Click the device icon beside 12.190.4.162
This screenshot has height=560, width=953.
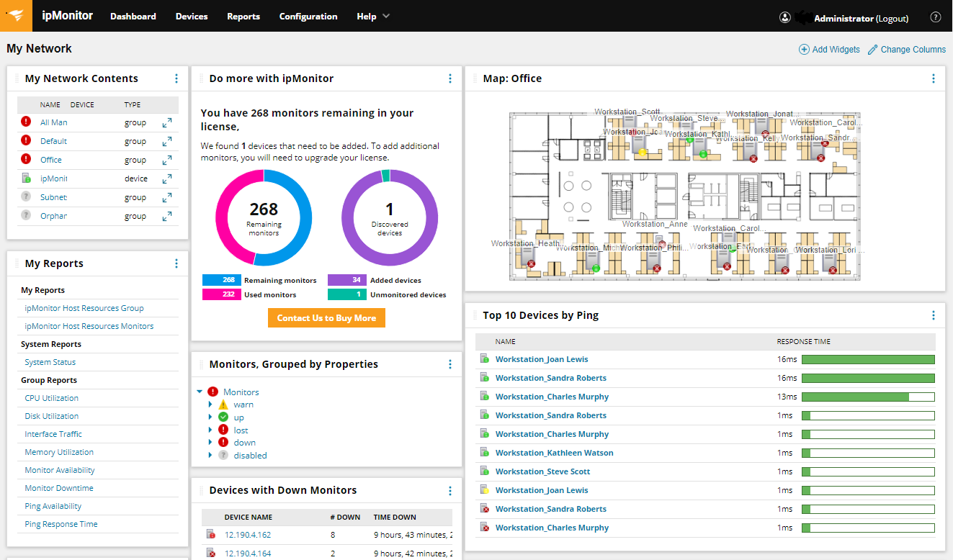click(211, 535)
